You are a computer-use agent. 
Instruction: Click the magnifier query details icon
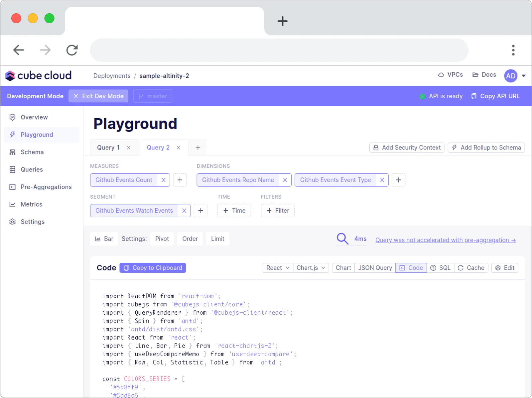342,239
